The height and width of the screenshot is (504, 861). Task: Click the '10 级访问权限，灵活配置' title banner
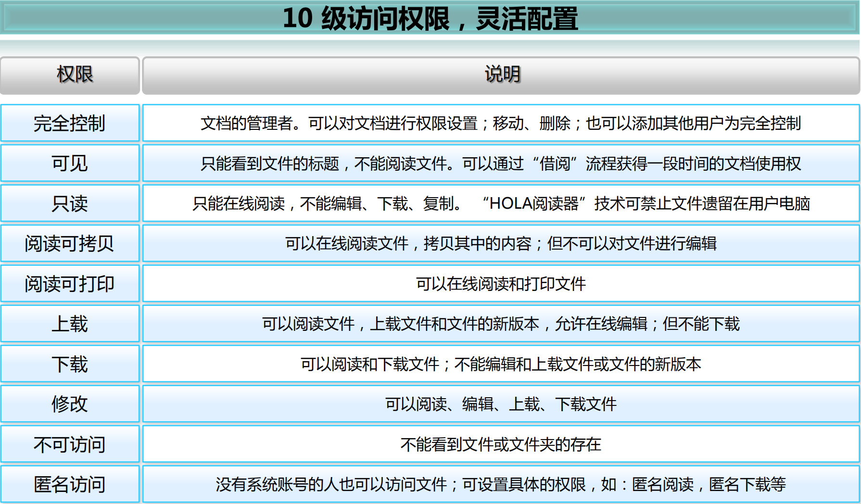point(430,18)
